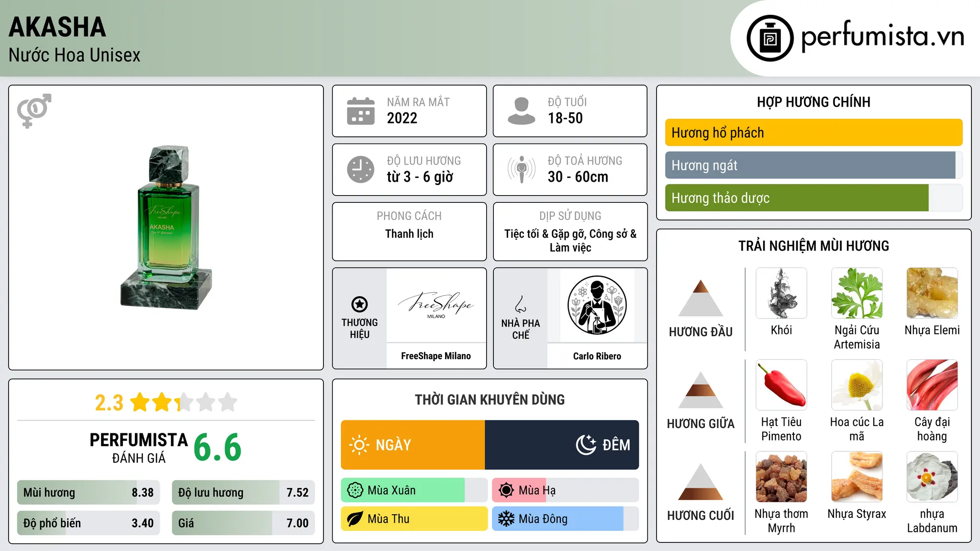Viewport: 980px width, 551px height.
Task: Click the base notes pyramid icon
Action: coord(701,482)
